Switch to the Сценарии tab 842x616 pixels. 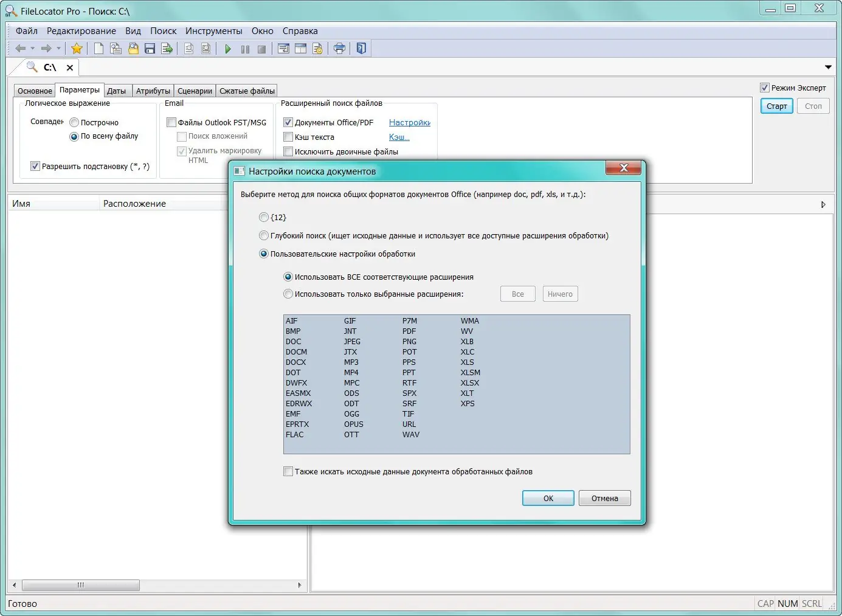[x=195, y=91]
